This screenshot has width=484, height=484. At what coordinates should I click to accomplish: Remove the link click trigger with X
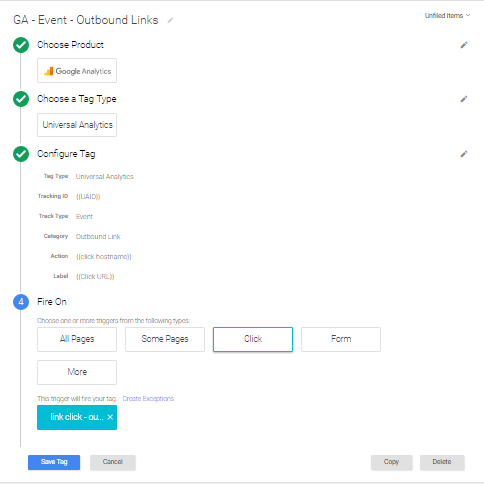(110, 417)
